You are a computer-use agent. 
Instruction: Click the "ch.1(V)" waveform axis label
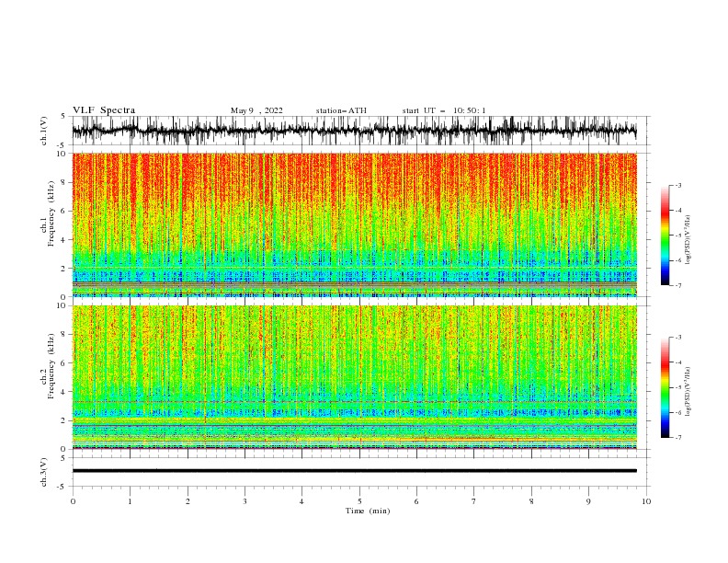pos(44,131)
